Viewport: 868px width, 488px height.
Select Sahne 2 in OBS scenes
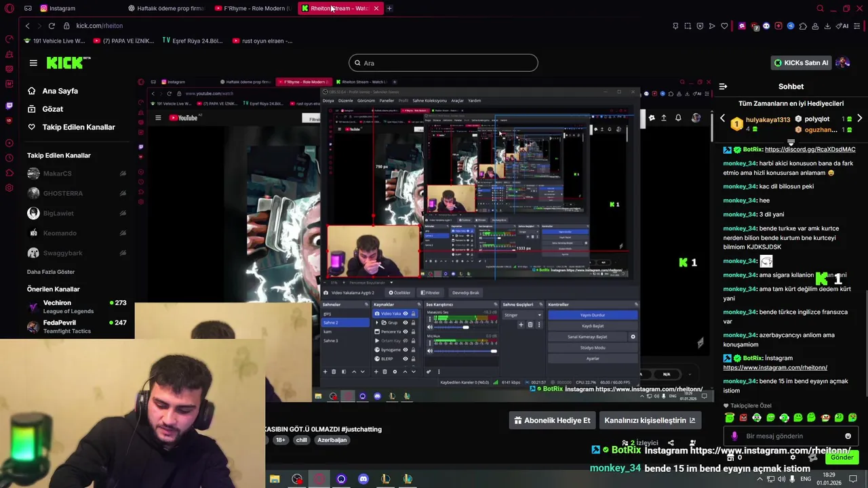coord(346,323)
